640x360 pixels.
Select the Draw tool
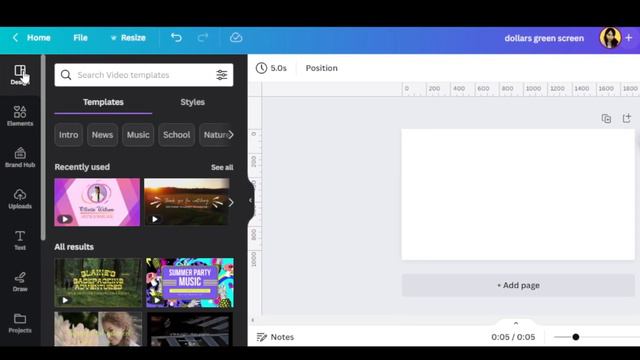[x=20, y=282]
